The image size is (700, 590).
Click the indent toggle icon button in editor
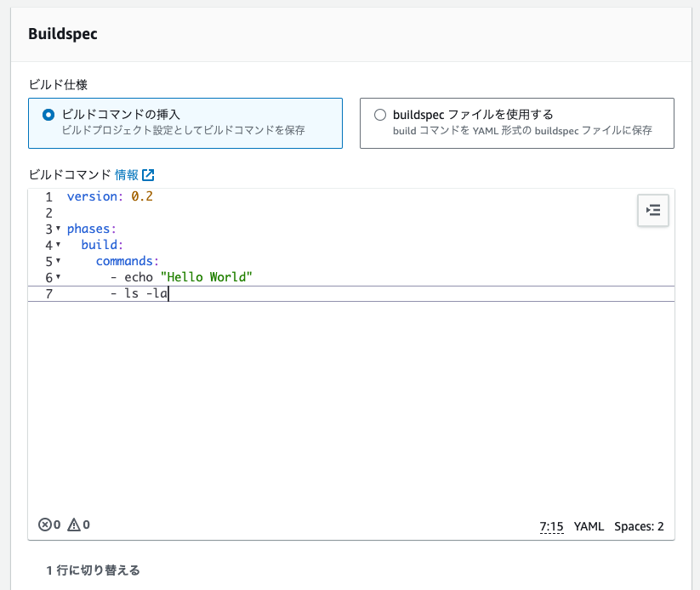click(x=652, y=210)
